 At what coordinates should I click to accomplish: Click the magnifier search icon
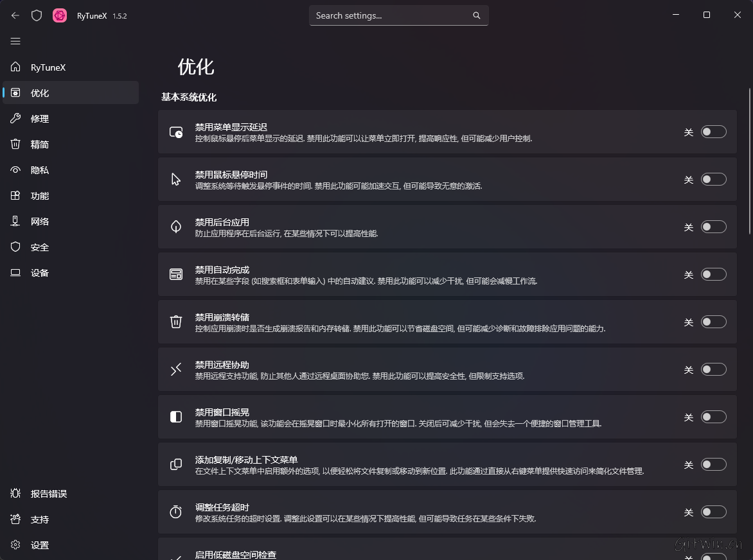[477, 15]
